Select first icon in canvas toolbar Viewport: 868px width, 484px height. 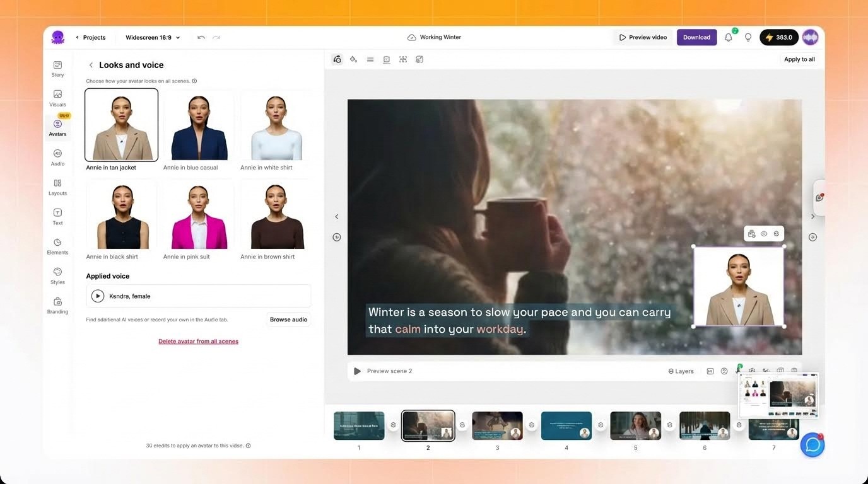point(337,59)
